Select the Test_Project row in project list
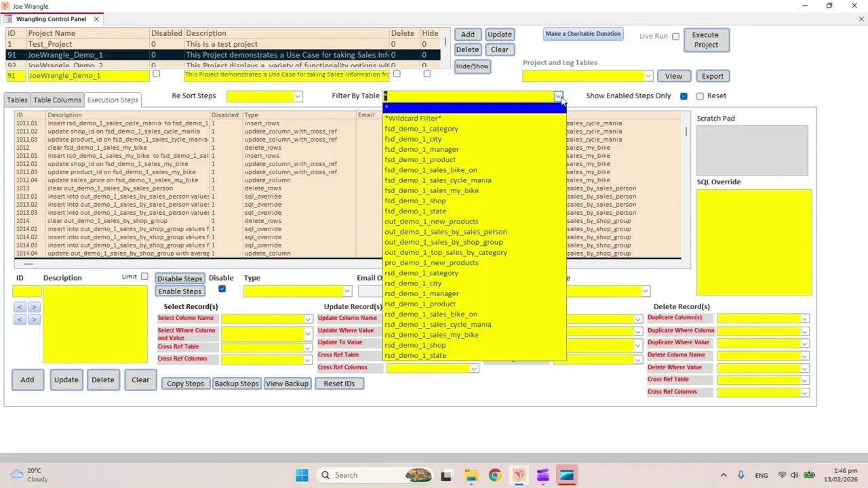 (x=224, y=44)
